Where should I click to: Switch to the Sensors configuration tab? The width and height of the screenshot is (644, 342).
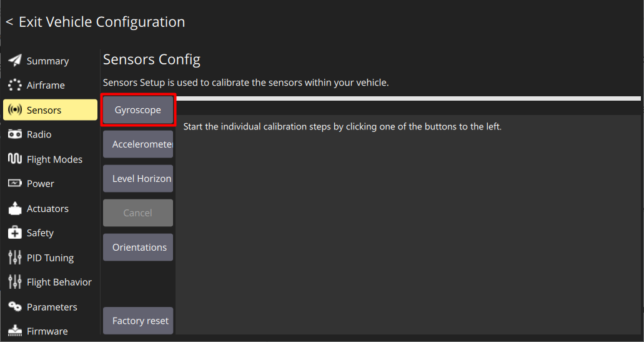point(50,110)
